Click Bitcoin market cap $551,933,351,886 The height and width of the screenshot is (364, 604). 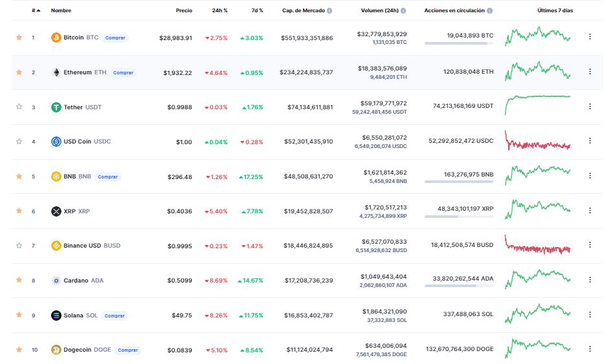tap(307, 37)
